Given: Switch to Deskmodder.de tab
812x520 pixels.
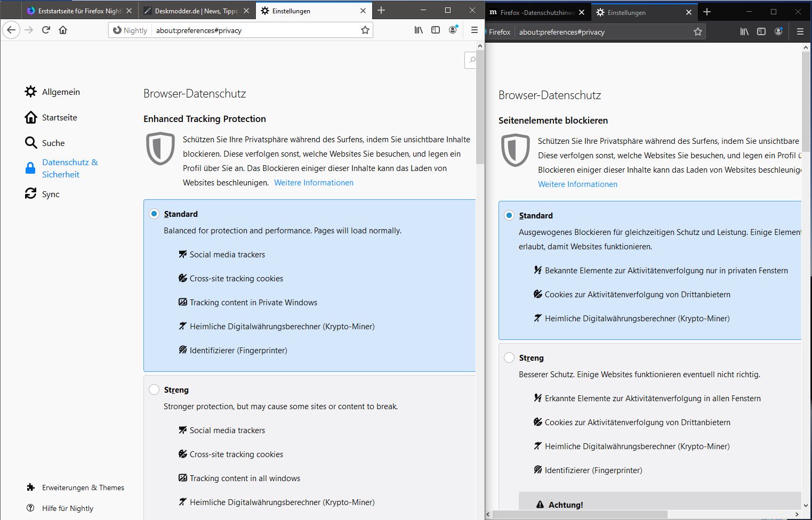Looking at the screenshot, I should [x=195, y=11].
